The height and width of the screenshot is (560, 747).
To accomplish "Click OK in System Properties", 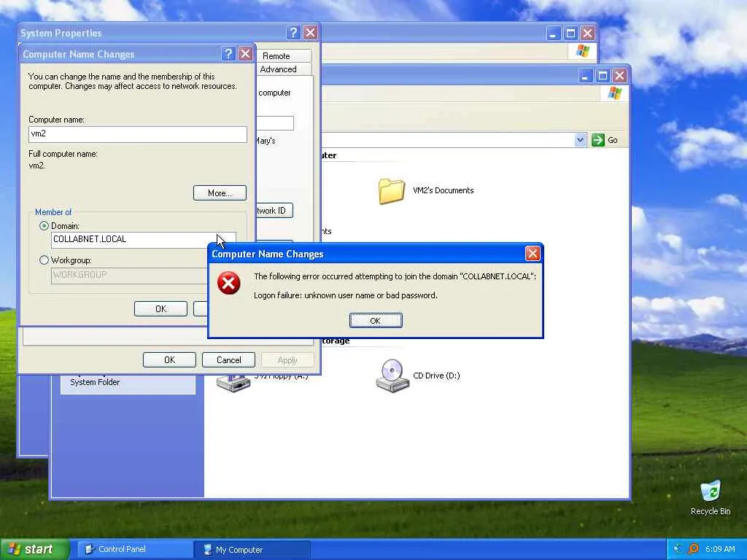I will click(x=169, y=360).
